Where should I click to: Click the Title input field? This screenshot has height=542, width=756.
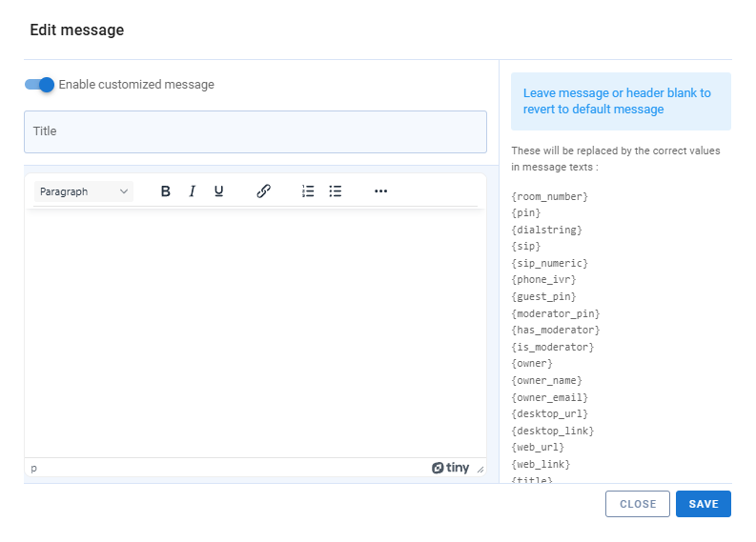point(255,131)
